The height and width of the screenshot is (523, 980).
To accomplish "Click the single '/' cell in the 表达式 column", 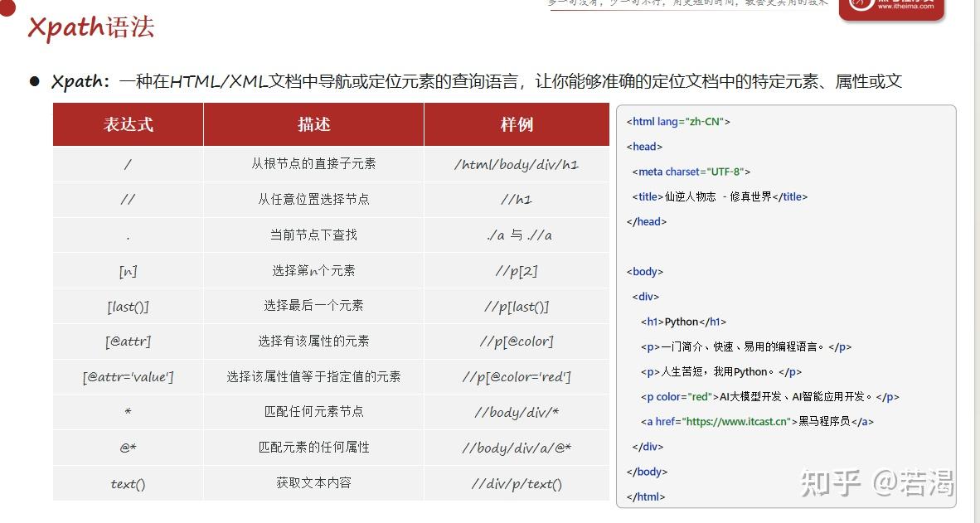I will (129, 164).
